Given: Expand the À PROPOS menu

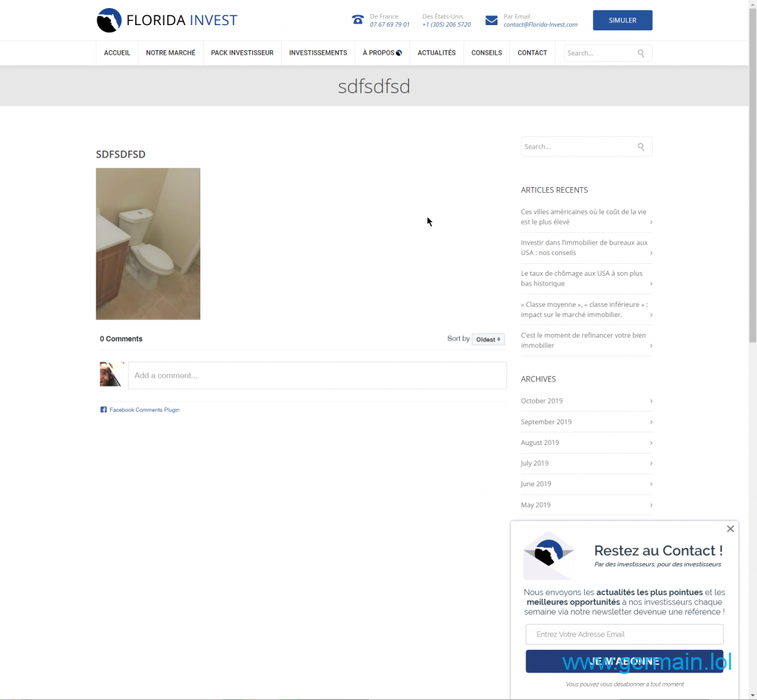Looking at the screenshot, I should click(381, 53).
